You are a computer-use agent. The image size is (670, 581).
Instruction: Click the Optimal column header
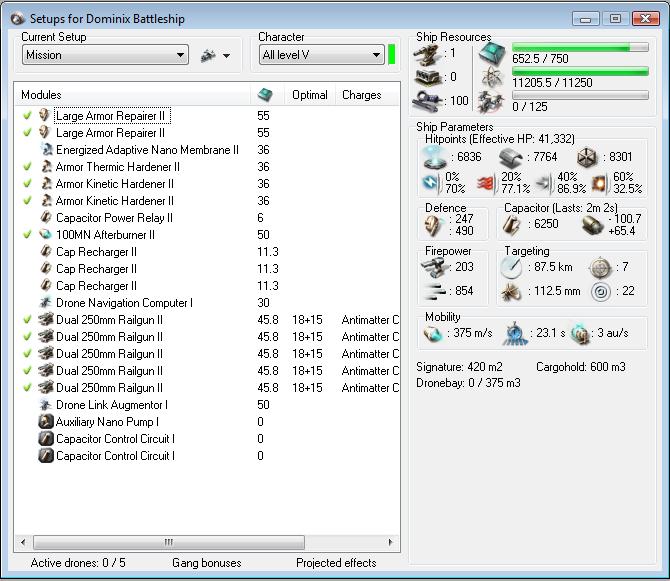tap(310, 95)
